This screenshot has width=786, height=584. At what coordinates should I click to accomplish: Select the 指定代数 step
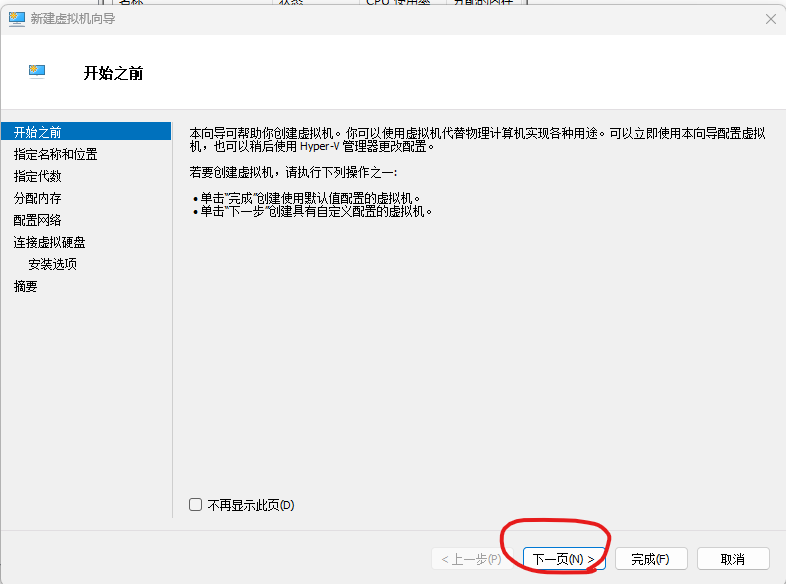click(x=38, y=176)
